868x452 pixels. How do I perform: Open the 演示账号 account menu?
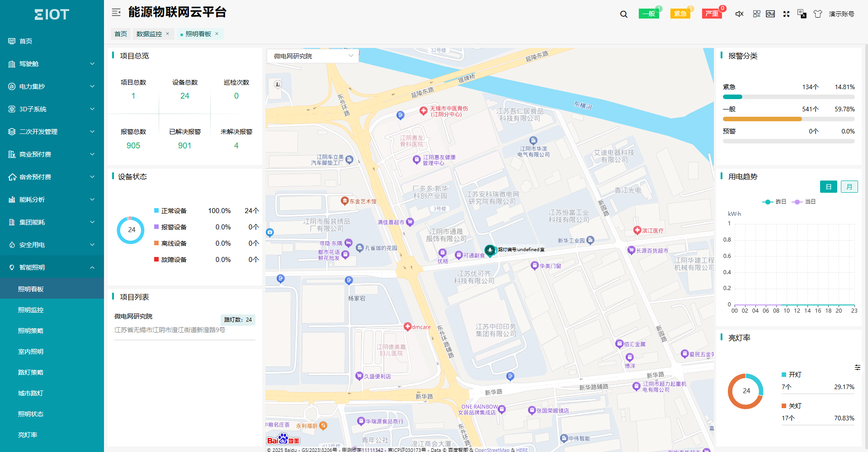[841, 14]
